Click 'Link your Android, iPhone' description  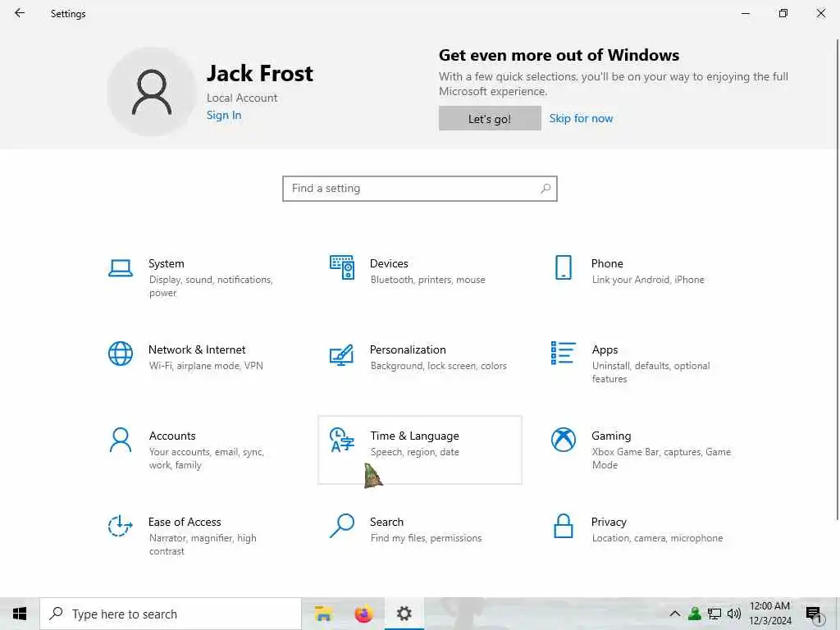click(x=648, y=280)
